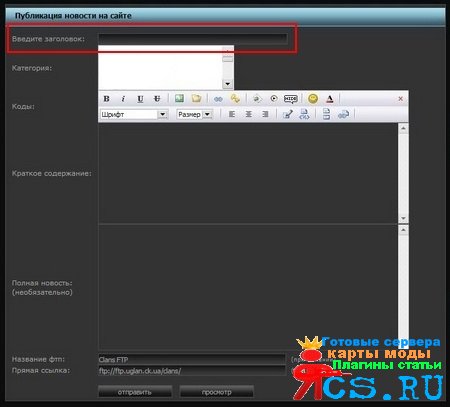Click the отправить submit button
450x407 pixels.
click(135, 392)
